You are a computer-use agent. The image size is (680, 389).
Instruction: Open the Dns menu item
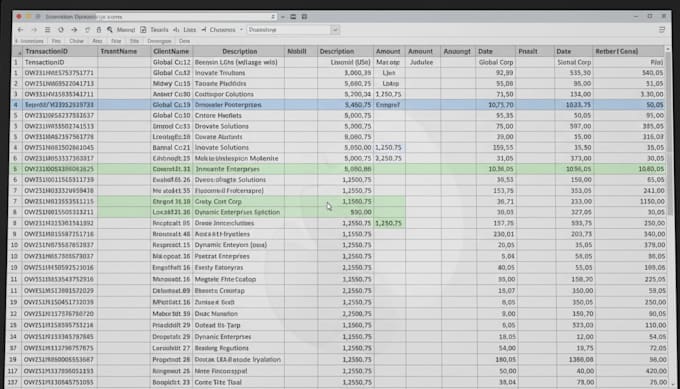pos(184,41)
